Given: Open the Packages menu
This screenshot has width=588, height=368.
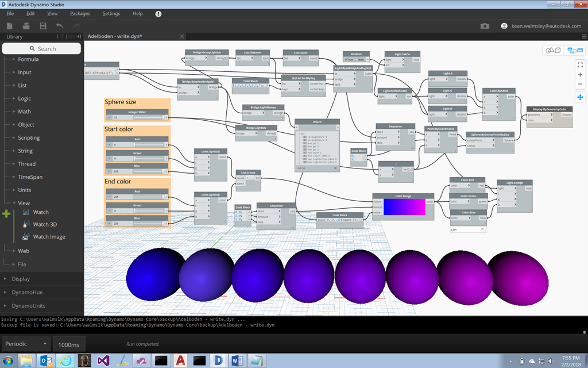Looking at the screenshot, I should 80,13.
